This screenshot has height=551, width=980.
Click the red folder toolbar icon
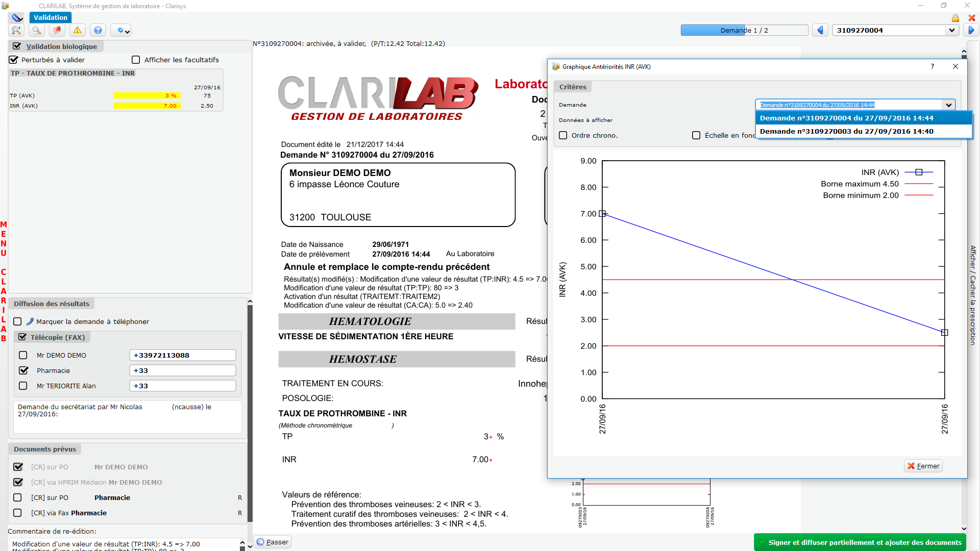[57, 31]
